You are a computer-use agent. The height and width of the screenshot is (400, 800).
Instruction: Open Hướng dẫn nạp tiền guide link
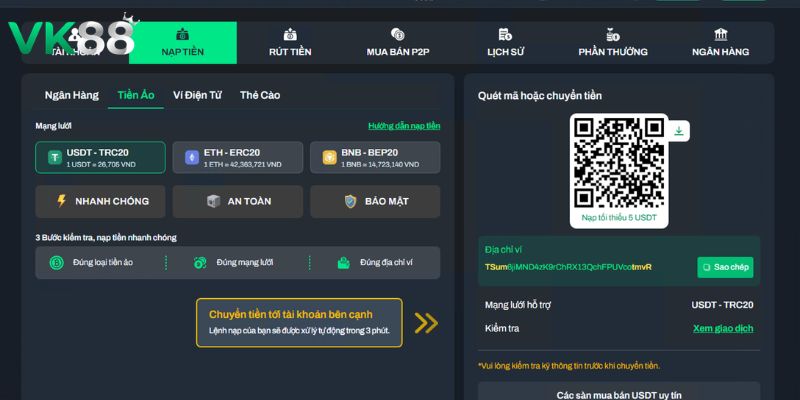point(404,126)
